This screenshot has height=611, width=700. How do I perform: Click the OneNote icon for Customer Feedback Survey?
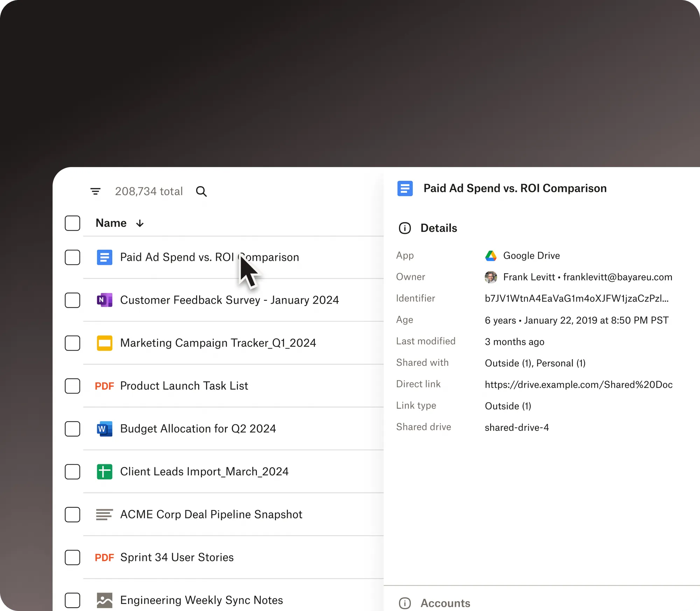coord(104,300)
